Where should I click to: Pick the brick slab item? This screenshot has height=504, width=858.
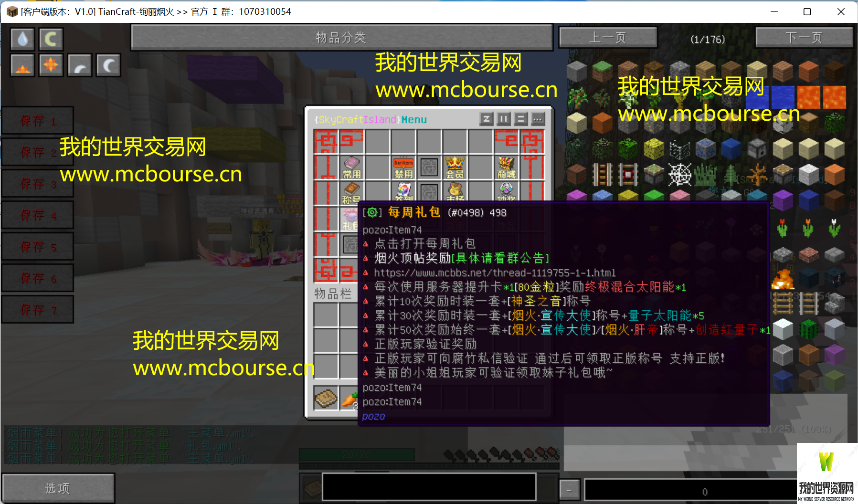(x=809, y=254)
